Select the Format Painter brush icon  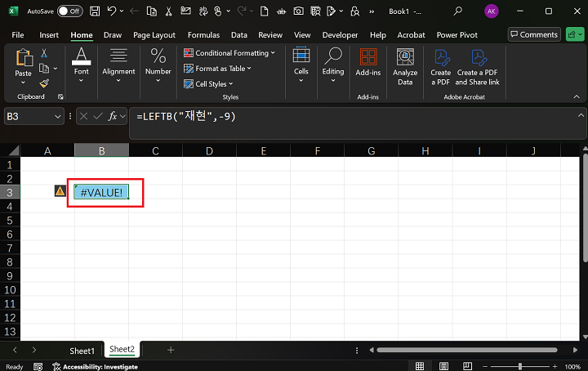coord(44,83)
